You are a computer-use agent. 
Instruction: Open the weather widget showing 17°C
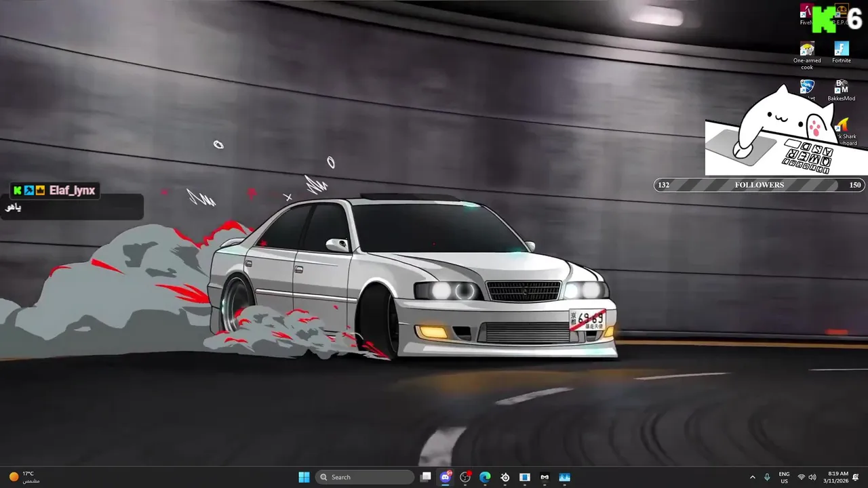[24, 477]
